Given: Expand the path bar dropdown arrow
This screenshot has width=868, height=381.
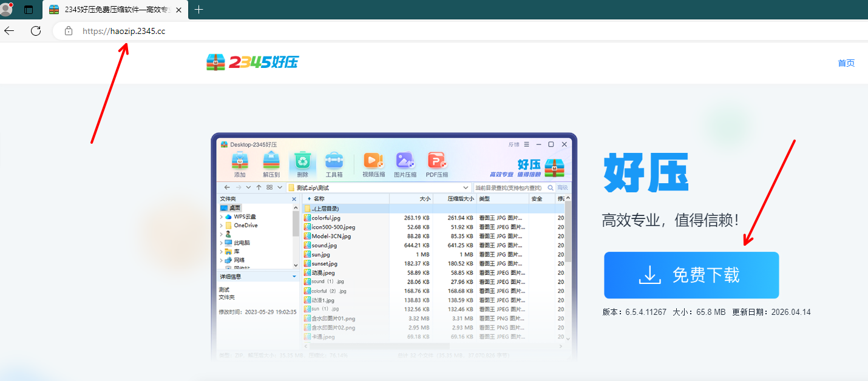Looking at the screenshot, I should pos(466,188).
